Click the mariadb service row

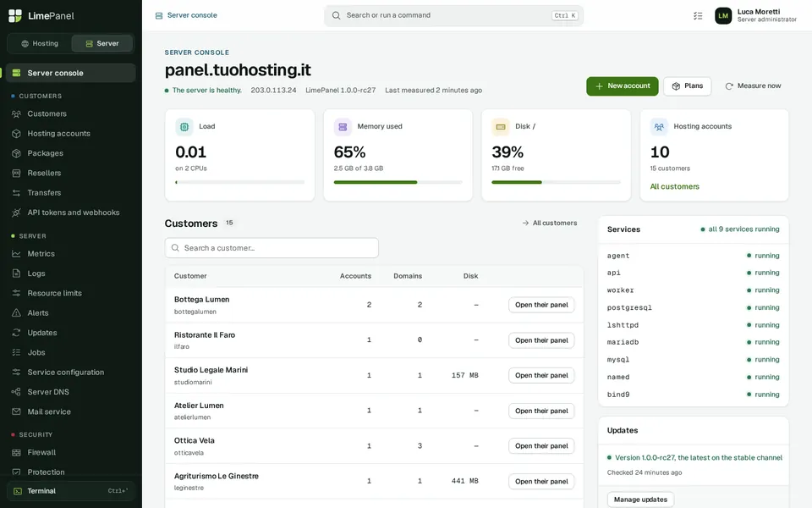click(x=693, y=343)
